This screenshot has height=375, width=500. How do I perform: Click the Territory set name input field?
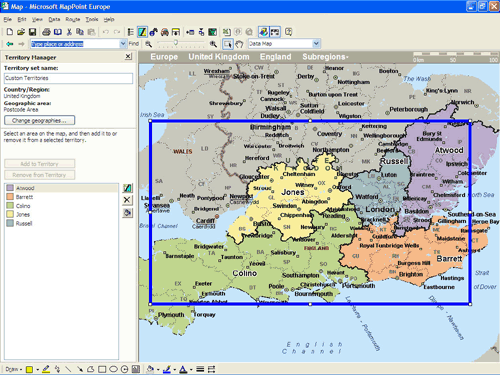tap(68, 78)
